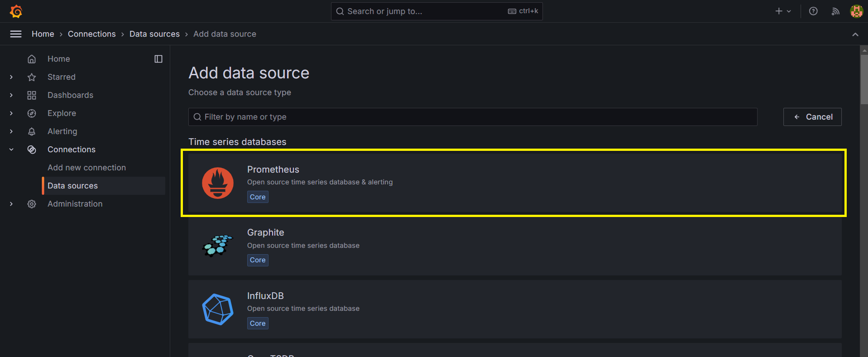Click the page vertical scrollbar thumb

[864, 79]
